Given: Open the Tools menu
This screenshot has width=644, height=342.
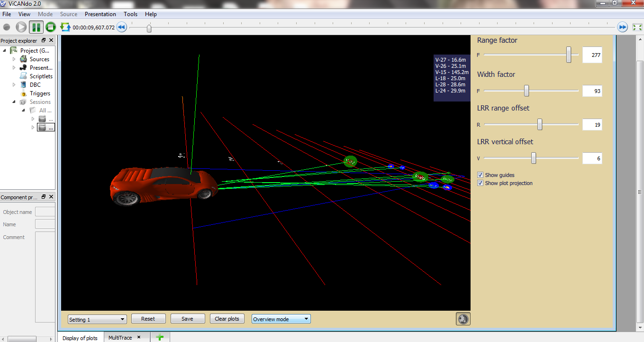Looking at the screenshot, I should [130, 14].
